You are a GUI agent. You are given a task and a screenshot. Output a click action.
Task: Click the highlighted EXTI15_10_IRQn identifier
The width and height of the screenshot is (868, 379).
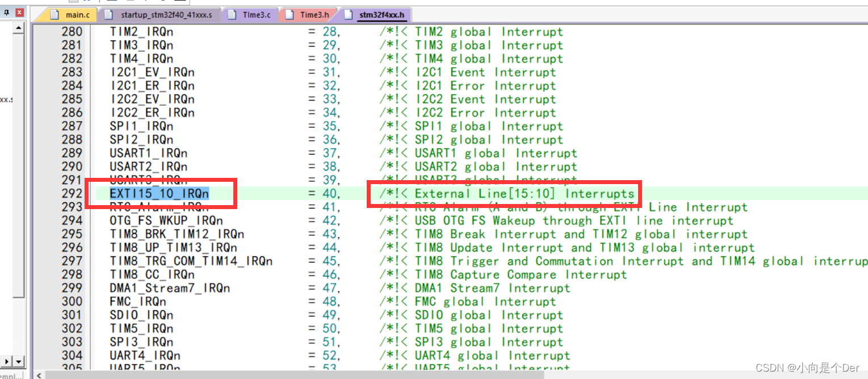[x=160, y=194]
